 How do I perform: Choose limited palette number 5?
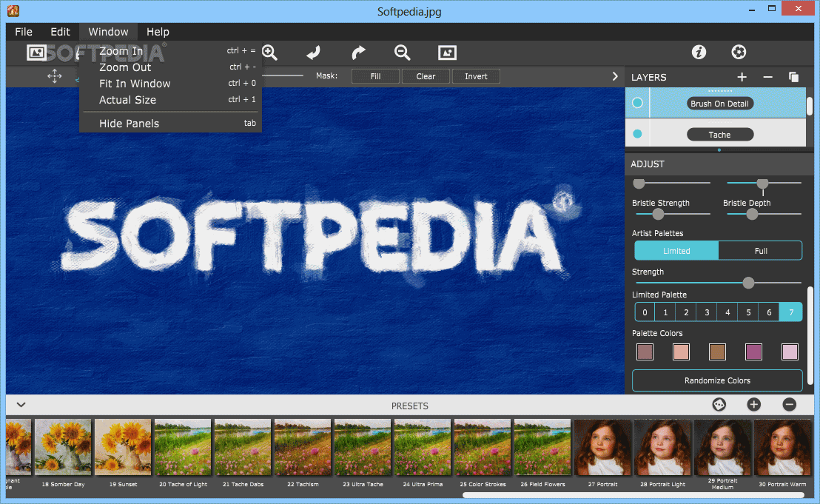click(747, 312)
